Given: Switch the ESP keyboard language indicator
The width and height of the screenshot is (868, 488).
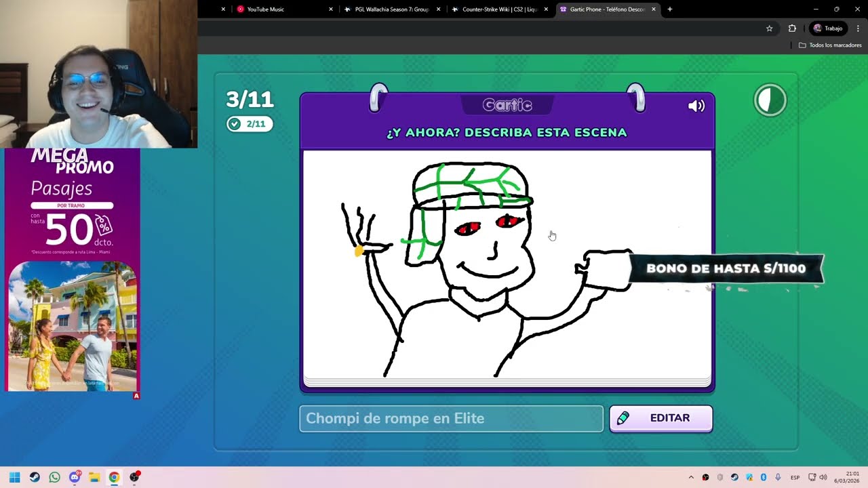Looking at the screenshot, I should [795, 477].
